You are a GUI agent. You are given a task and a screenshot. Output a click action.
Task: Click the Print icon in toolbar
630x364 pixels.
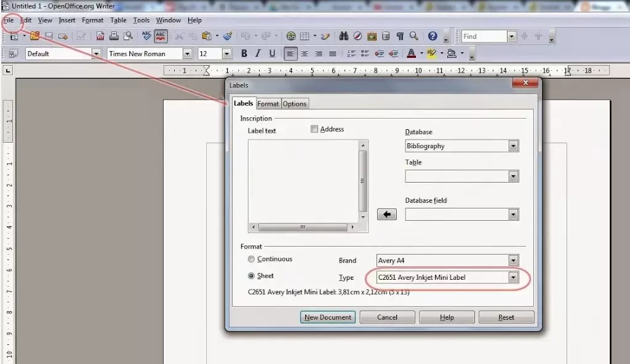pyautogui.click(x=114, y=36)
